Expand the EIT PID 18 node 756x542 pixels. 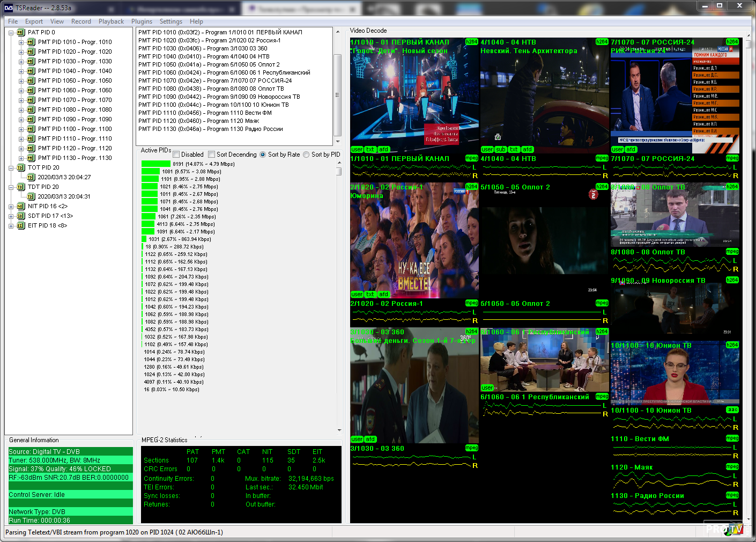point(11,226)
